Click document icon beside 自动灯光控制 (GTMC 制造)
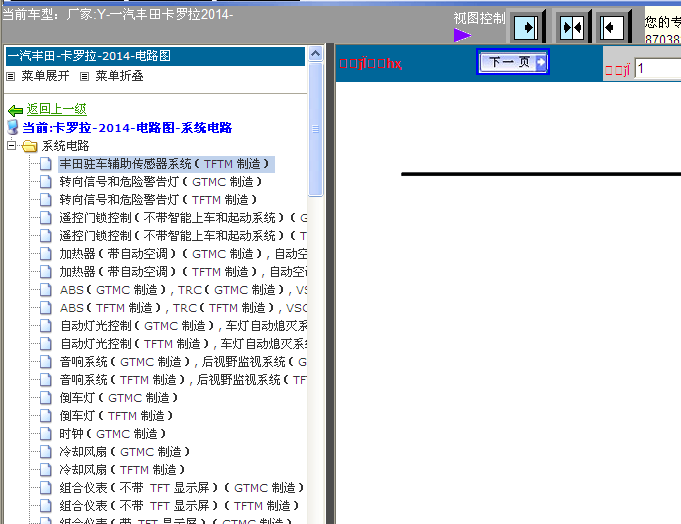Image resolution: width=681 pixels, height=524 pixels. pos(46,326)
